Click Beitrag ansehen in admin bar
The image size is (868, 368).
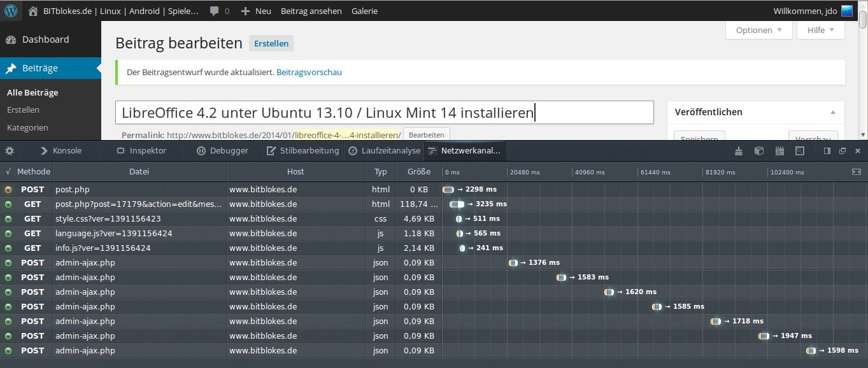pos(311,11)
